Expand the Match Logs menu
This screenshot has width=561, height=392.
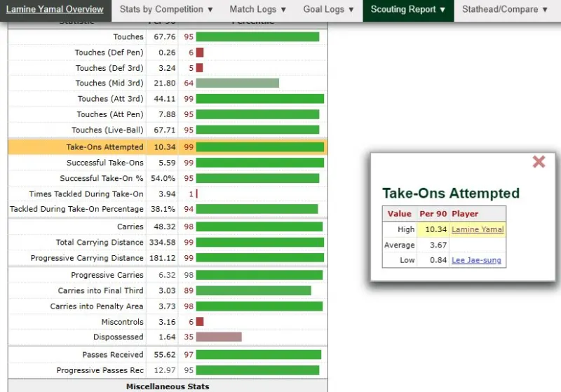258,10
